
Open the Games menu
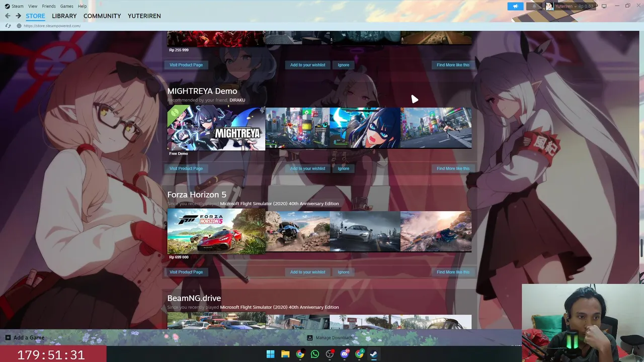(x=67, y=6)
